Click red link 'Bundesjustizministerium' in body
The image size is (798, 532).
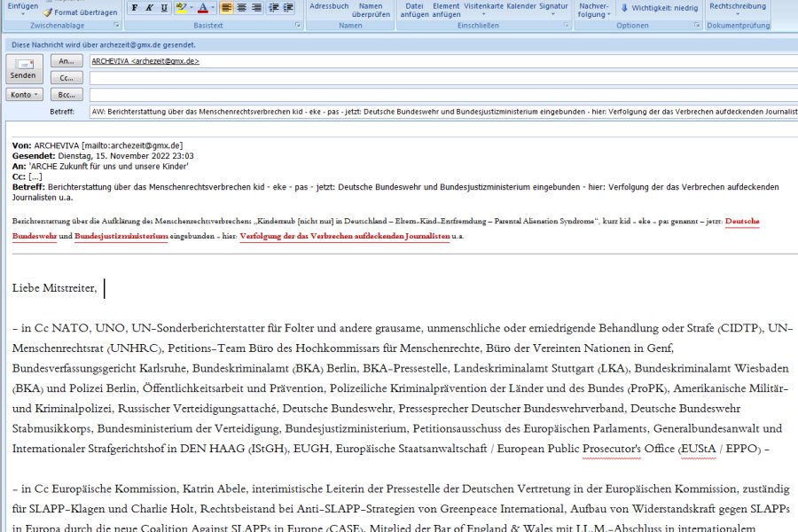[121, 236]
